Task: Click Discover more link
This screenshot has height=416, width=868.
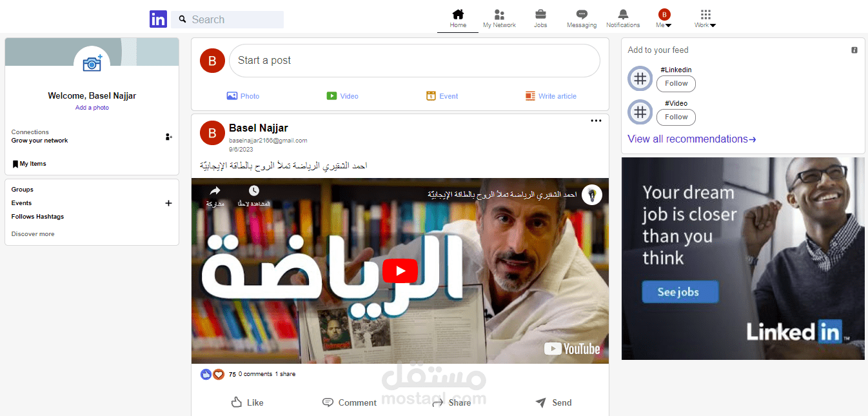Action: tap(33, 234)
